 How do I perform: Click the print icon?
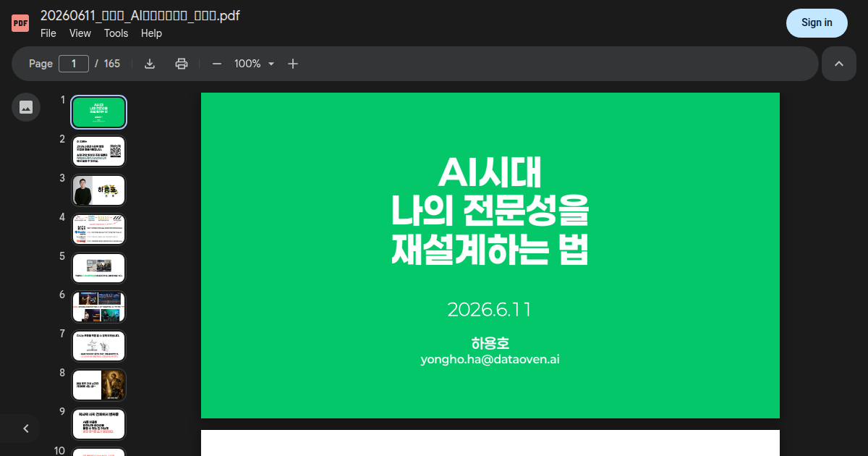click(182, 64)
